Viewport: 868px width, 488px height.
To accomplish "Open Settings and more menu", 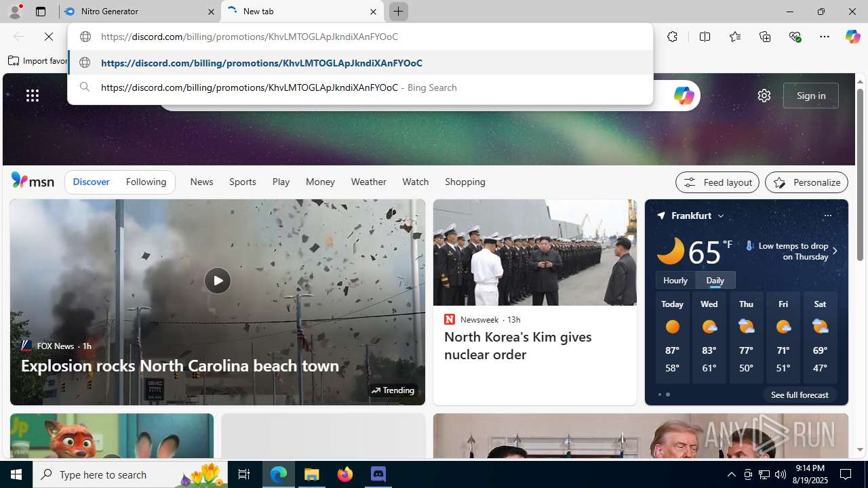I will tap(825, 37).
